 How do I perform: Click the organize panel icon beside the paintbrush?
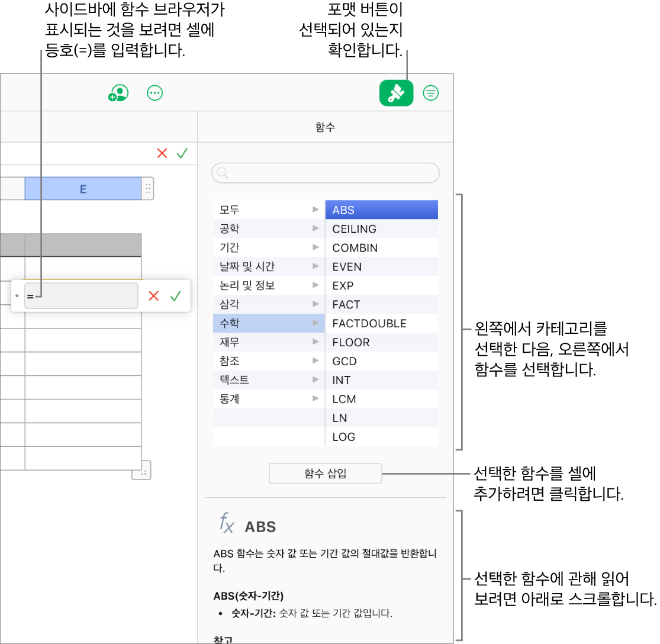pyautogui.click(x=431, y=93)
